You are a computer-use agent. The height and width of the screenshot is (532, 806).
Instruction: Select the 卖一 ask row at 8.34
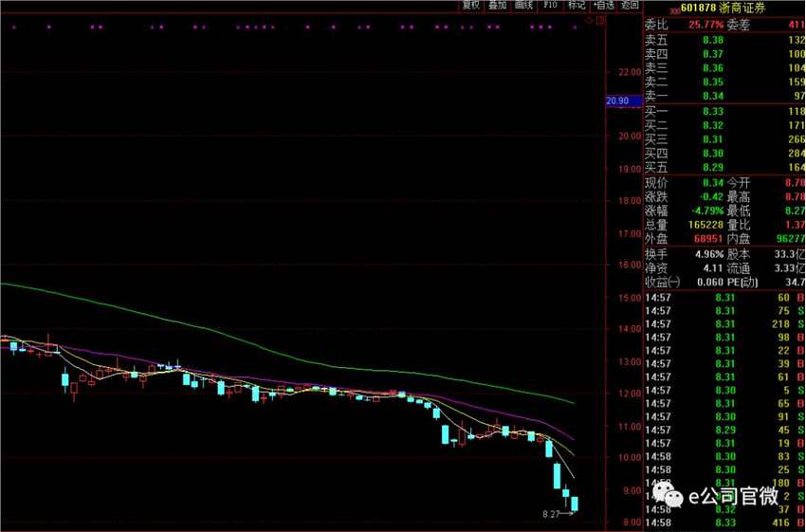point(724,96)
